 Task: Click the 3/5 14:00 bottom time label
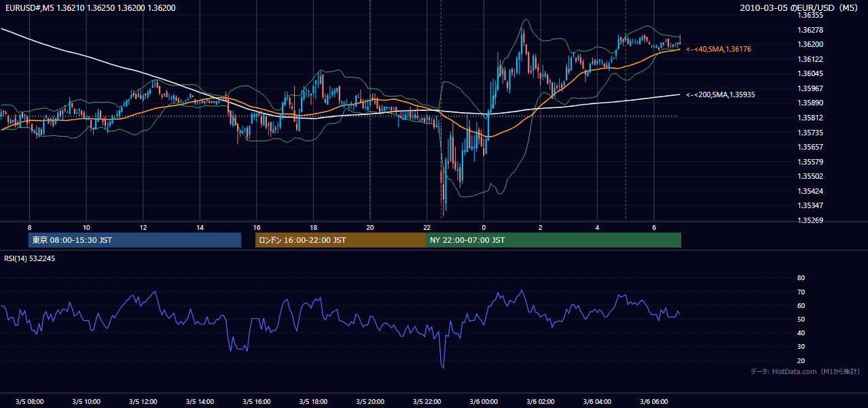[x=200, y=401]
